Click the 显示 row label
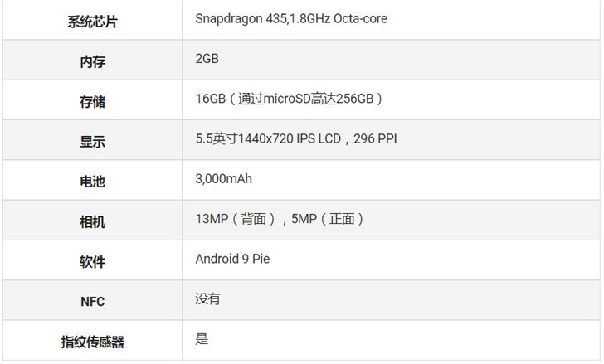 (92, 142)
